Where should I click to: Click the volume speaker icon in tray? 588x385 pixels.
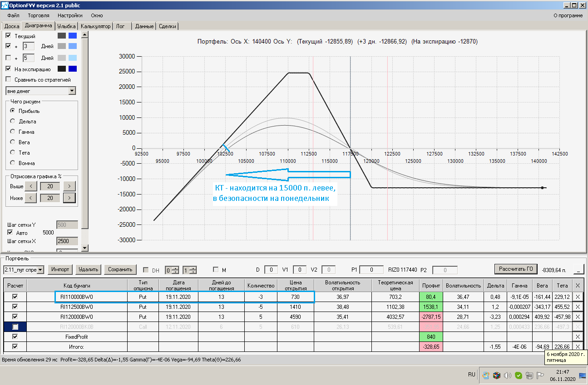tap(508, 375)
